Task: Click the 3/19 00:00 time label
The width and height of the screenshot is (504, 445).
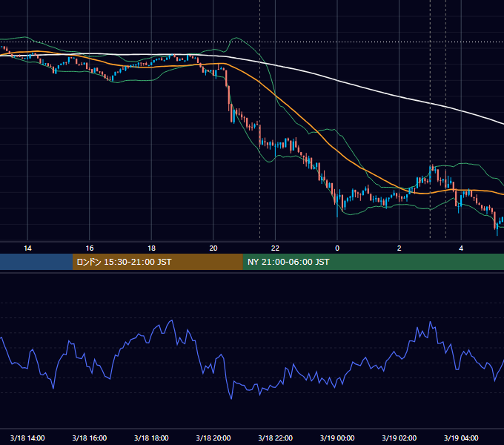Action: click(x=337, y=438)
